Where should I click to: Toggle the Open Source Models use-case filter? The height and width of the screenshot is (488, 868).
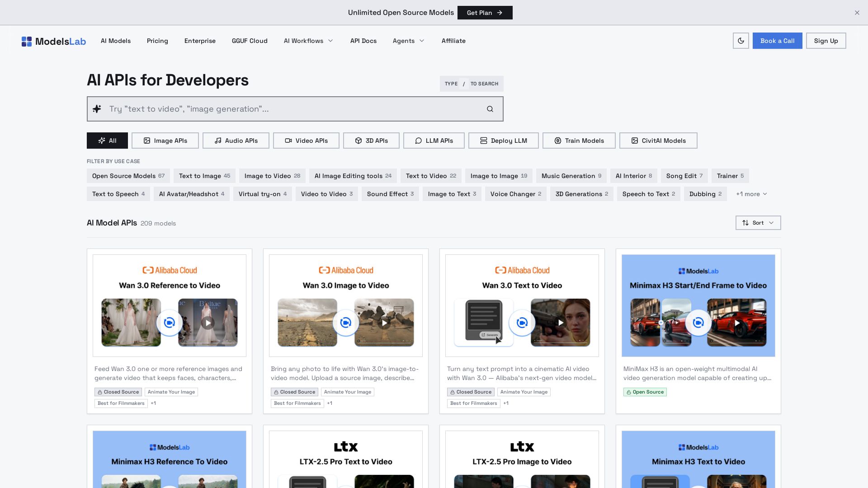128,176
